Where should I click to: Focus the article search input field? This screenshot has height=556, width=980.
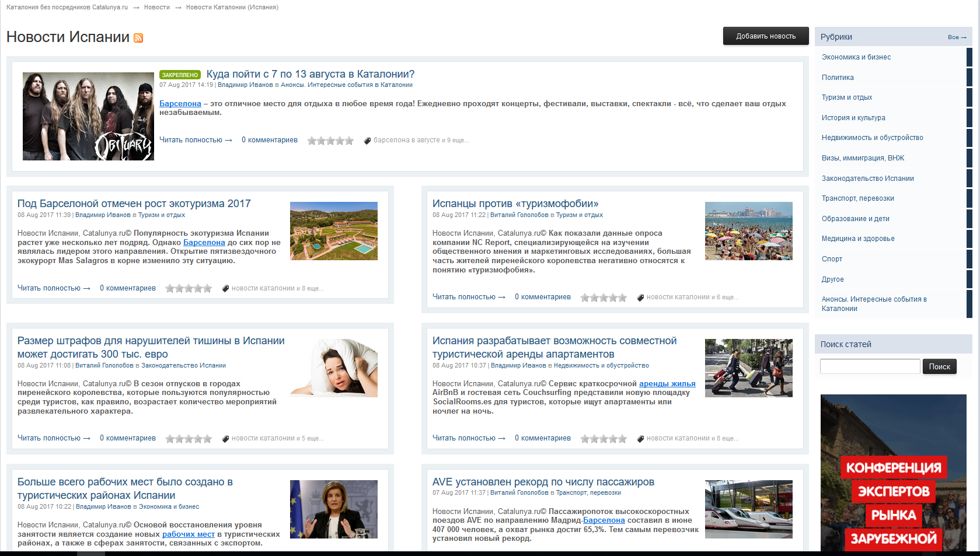point(870,366)
